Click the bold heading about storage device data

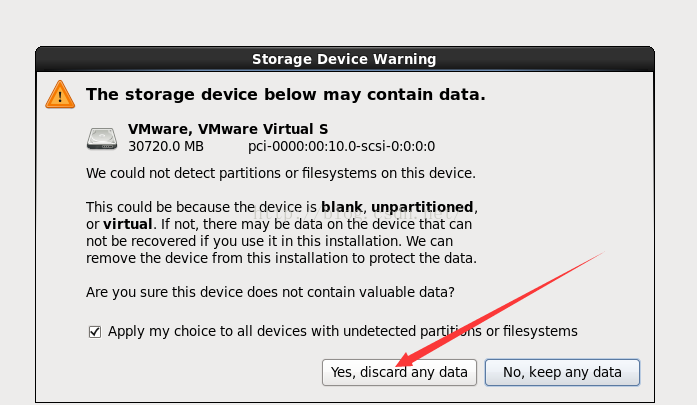tap(286, 94)
